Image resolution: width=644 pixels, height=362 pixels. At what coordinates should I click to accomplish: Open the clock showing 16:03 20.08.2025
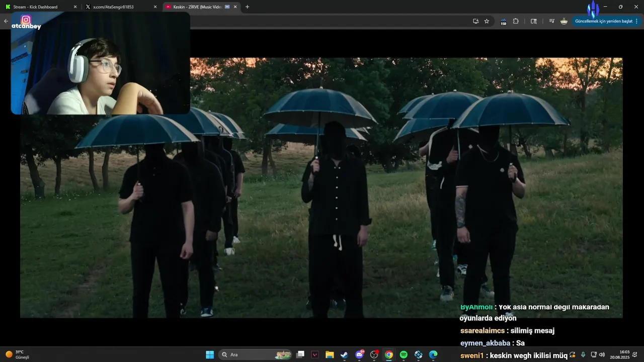pos(620,354)
